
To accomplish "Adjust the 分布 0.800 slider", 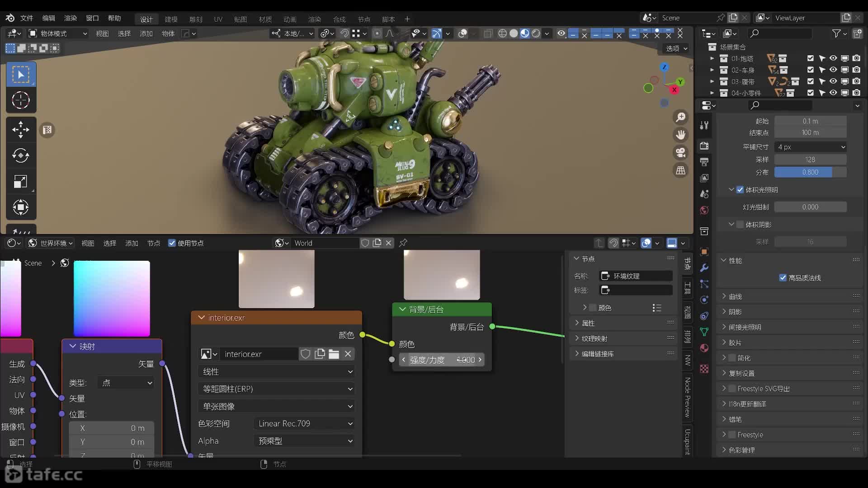I will (x=810, y=172).
